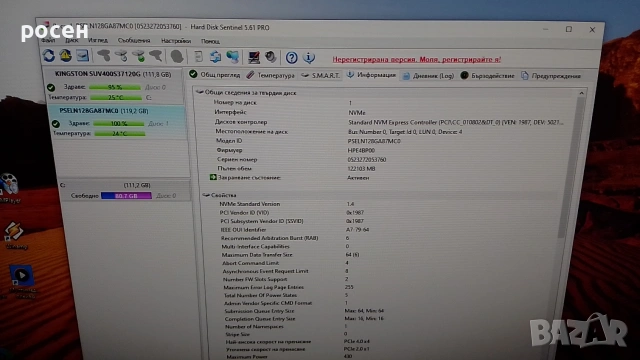Image resolution: width=640 pixels, height=360 pixels.
Task: Click the red unregistered version registration link
Action: 417,60
